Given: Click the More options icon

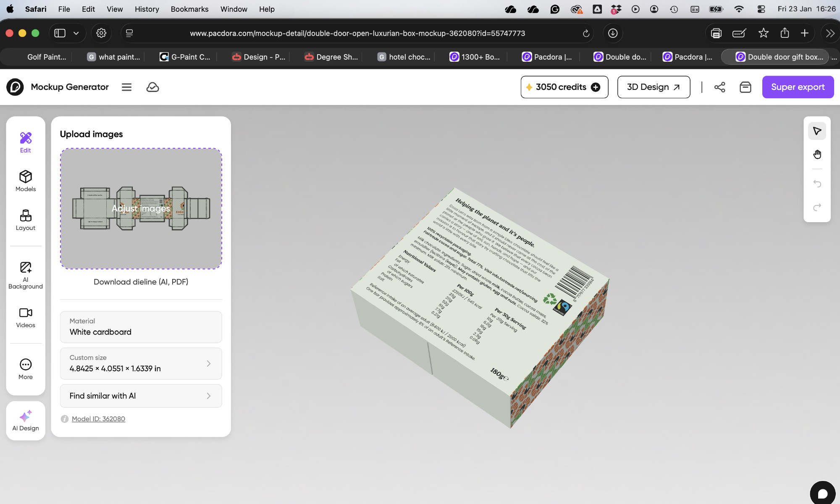Looking at the screenshot, I should (x=26, y=369).
